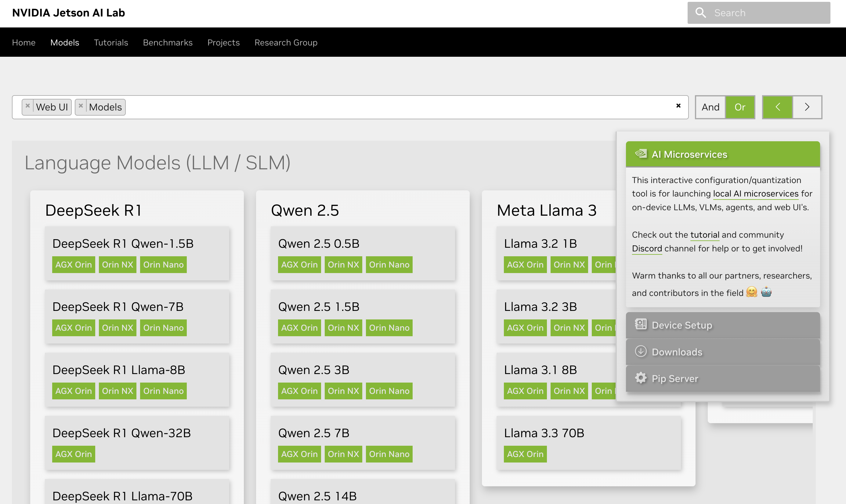Open the Llama 3.1 8B card
Image resolution: width=846 pixels, height=504 pixels.
[x=556, y=380]
